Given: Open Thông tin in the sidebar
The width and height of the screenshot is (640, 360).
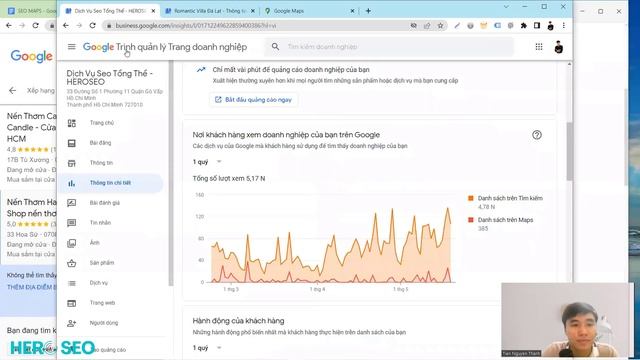Looking at the screenshot, I should (101, 163).
